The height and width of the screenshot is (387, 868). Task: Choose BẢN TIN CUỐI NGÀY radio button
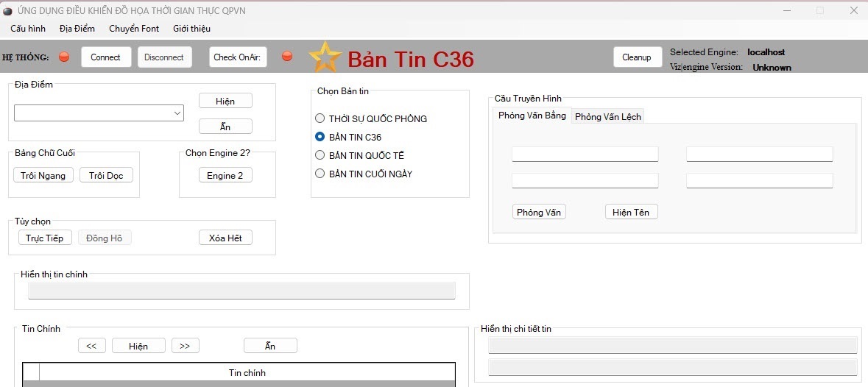[x=320, y=174]
